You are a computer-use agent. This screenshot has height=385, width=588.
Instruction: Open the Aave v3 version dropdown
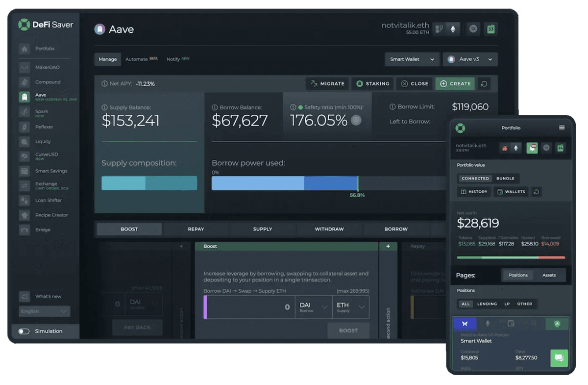[470, 59]
